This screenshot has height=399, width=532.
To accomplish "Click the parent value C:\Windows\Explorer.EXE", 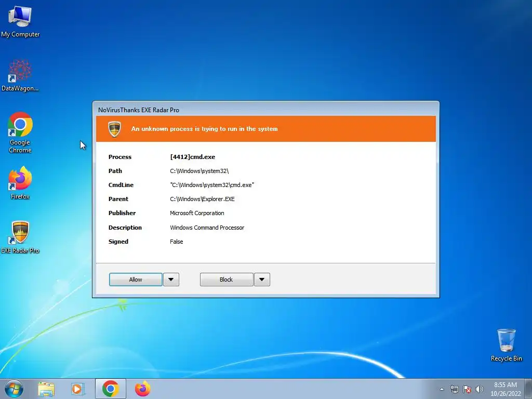I will (x=202, y=199).
